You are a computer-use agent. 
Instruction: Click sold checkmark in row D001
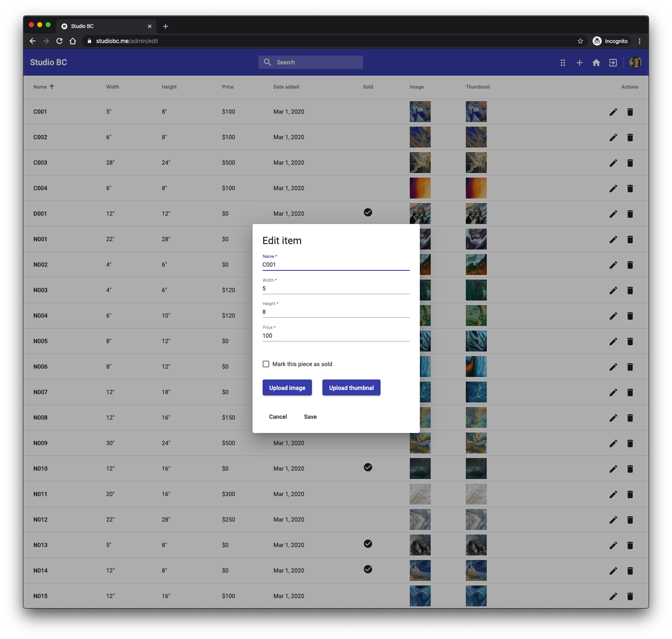tap(368, 212)
